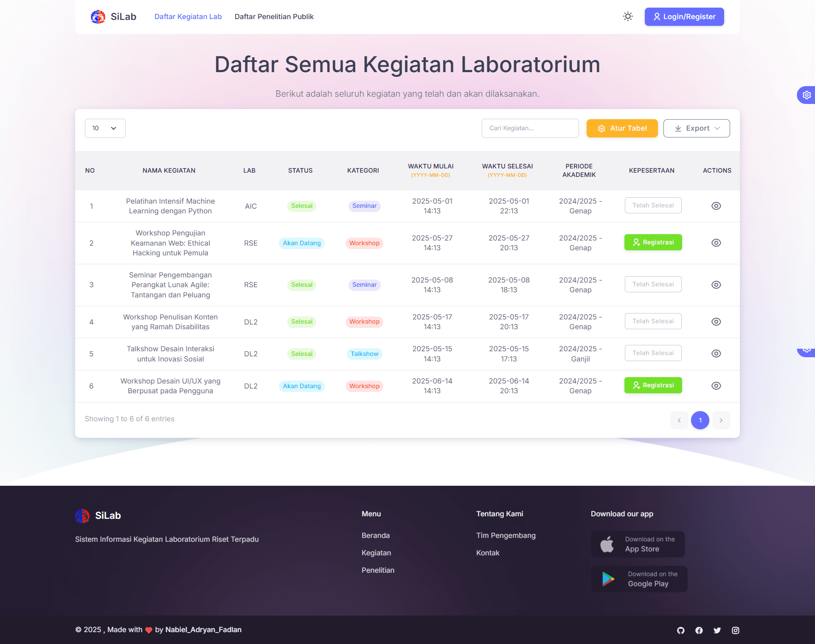Go to next page with the right chevron

click(x=721, y=420)
